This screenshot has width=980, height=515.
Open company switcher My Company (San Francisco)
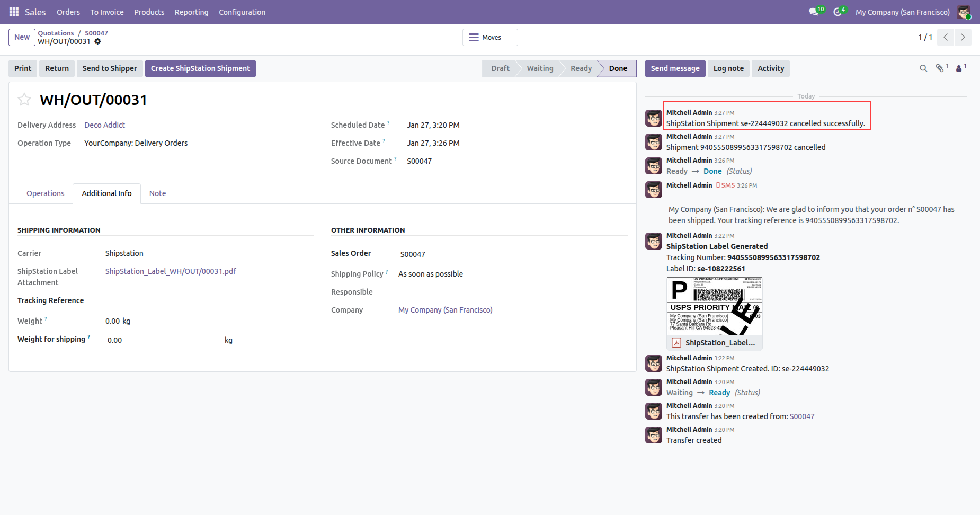point(902,12)
